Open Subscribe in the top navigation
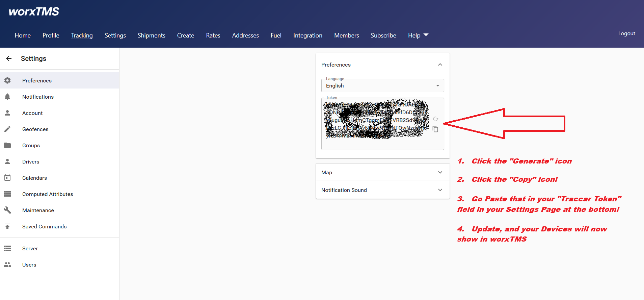644x300 pixels. [x=383, y=35]
